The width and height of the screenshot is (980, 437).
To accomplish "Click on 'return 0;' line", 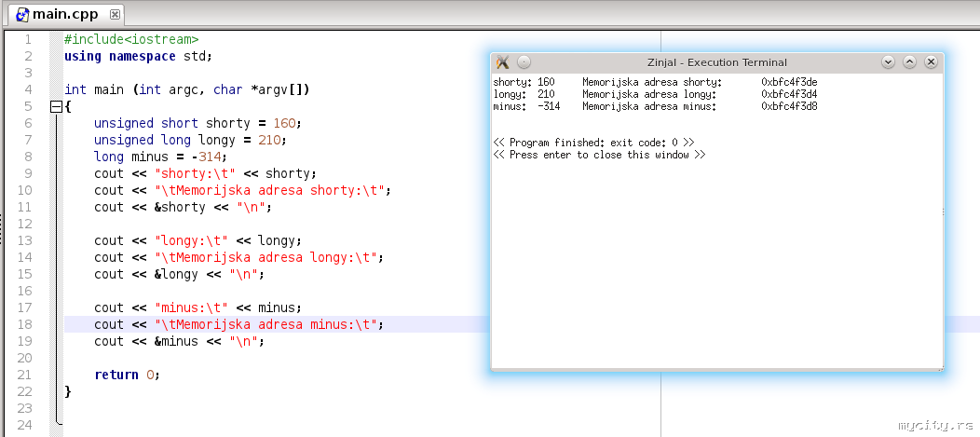I will click(x=128, y=376).
